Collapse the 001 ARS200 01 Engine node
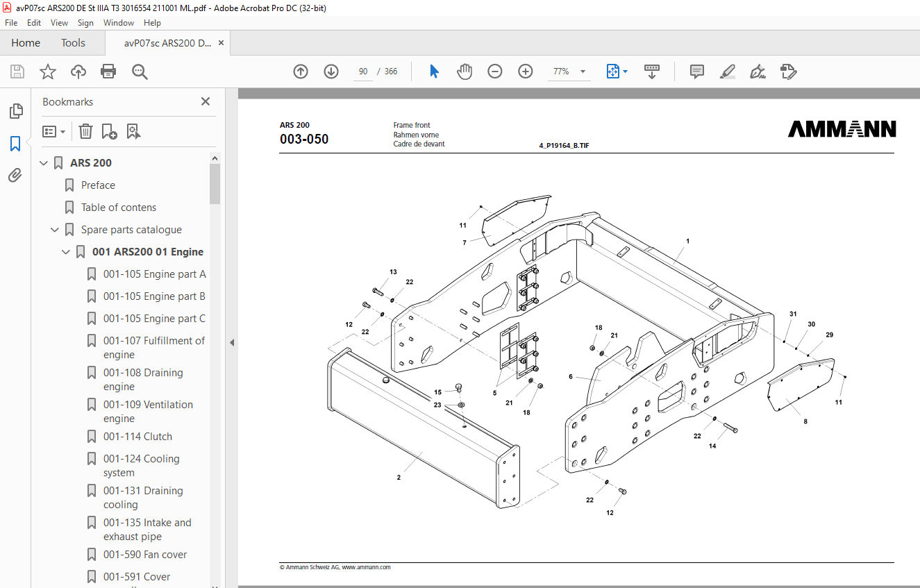 pyautogui.click(x=67, y=252)
